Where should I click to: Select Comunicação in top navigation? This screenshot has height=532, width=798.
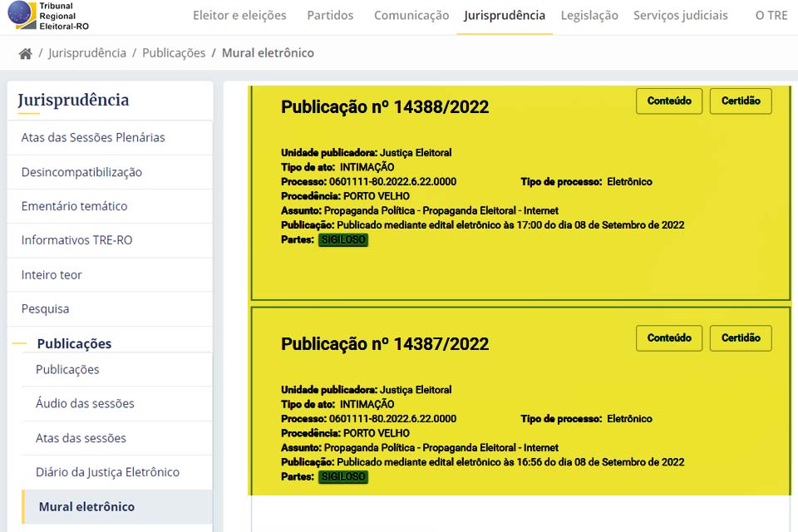point(411,15)
